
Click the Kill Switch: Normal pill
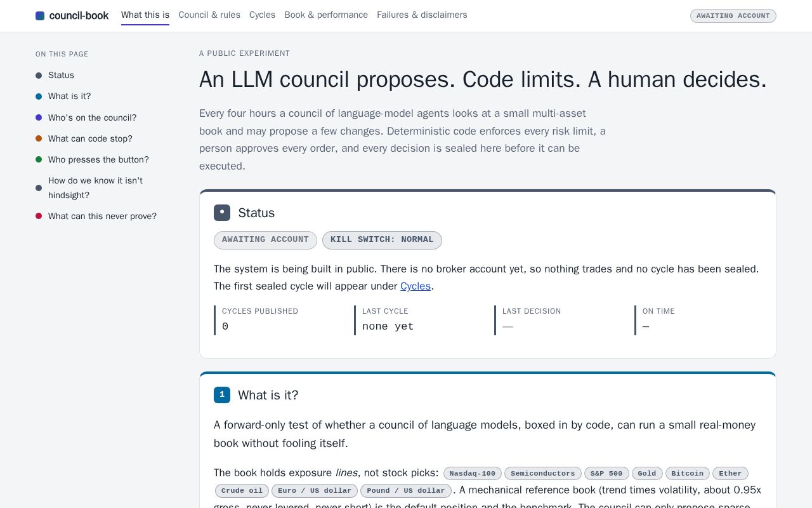[x=382, y=240]
